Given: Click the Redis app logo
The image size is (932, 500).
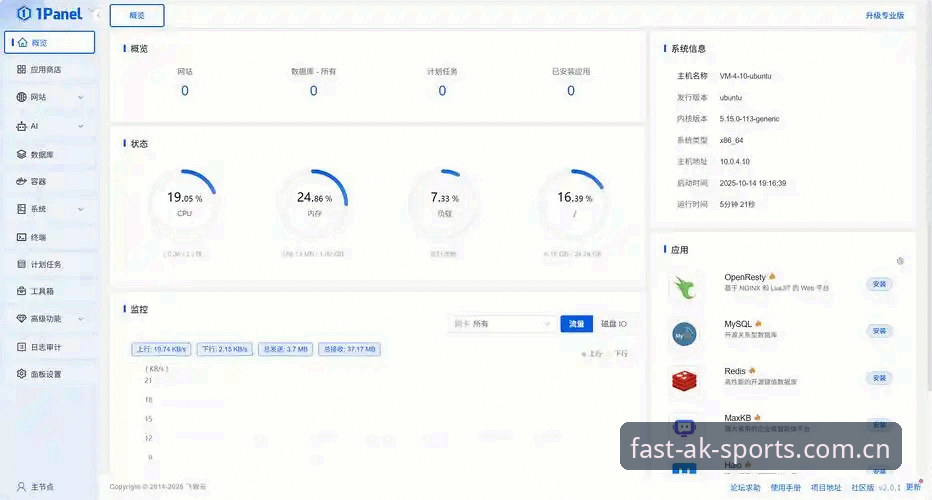Looking at the screenshot, I should 684,380.
